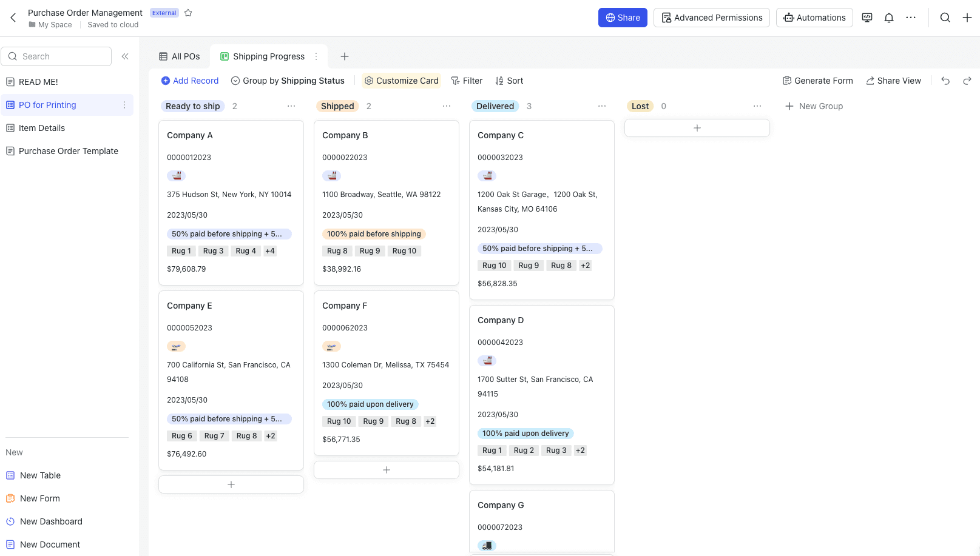Open Shipped group options menu
Image resolution: width=980 pixels, height=556 pixels.
[447, 106]
